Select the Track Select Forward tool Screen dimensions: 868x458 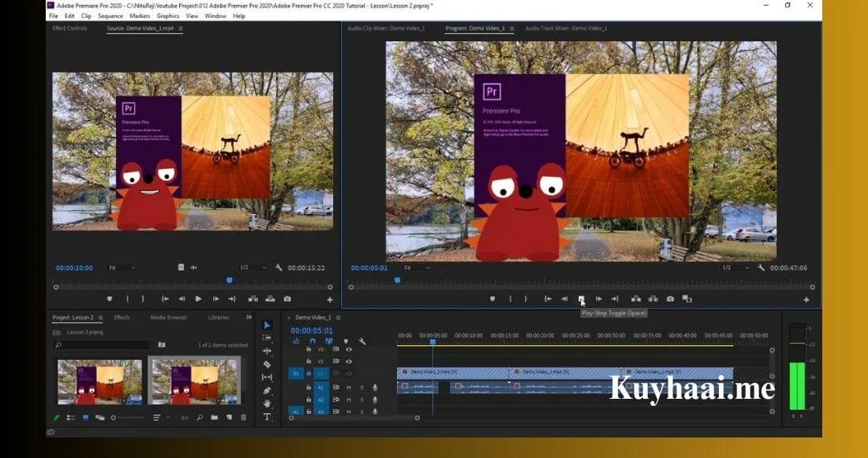click(267, 338)
